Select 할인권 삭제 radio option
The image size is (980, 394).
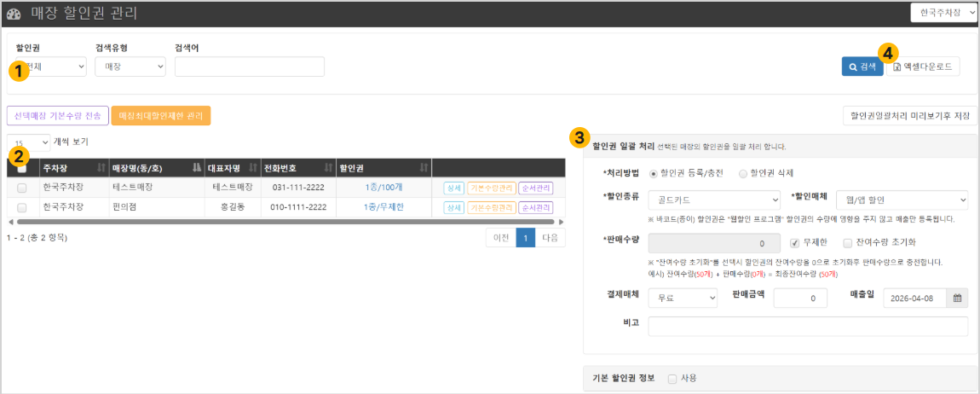pyautogui.click(x=742, y=173)
